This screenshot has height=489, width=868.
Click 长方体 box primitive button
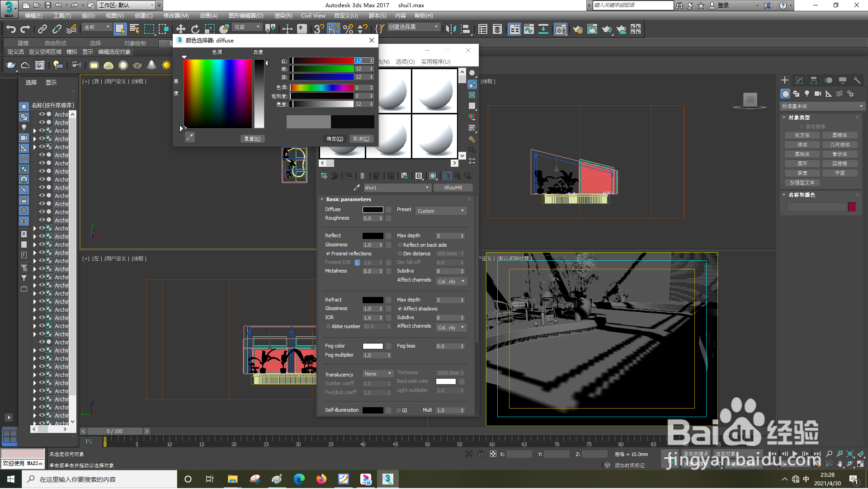point(802,135)
